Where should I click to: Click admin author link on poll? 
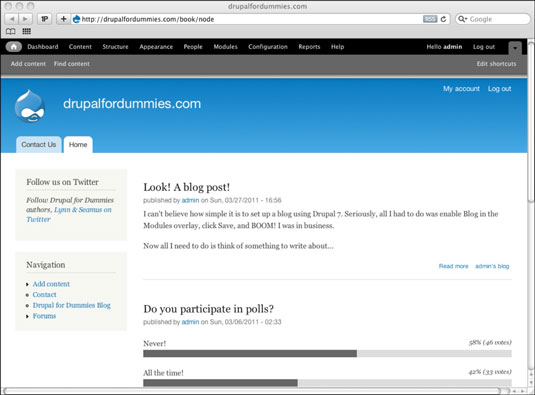coord(190,322)
